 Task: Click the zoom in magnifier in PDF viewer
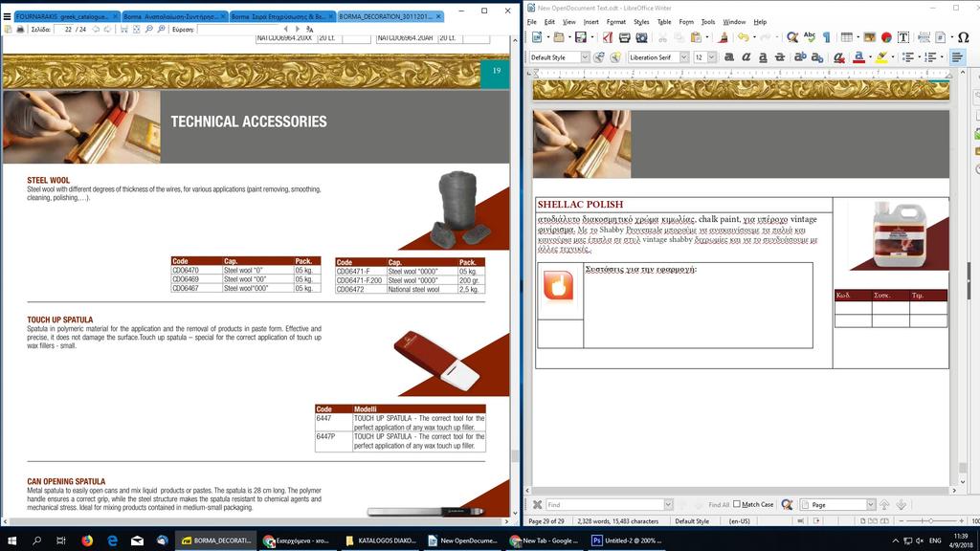point(161,30)
